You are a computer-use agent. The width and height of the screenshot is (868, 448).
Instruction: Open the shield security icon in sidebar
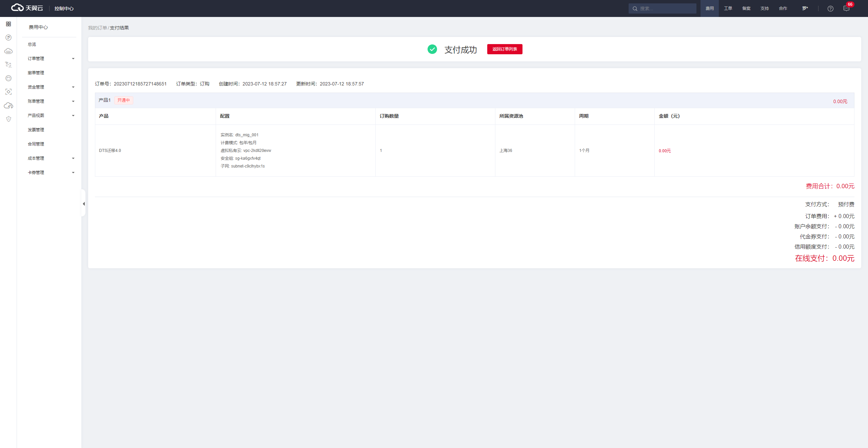8,119
